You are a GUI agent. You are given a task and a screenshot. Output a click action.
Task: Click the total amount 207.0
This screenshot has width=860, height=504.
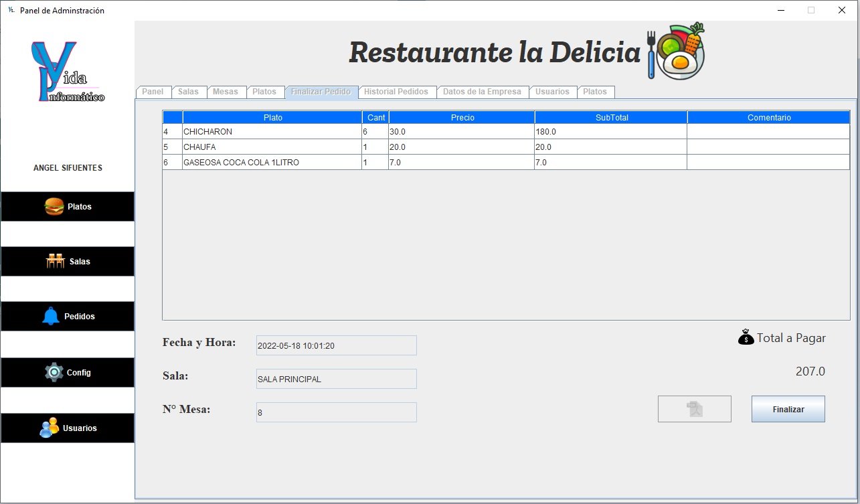click(810, 371)
